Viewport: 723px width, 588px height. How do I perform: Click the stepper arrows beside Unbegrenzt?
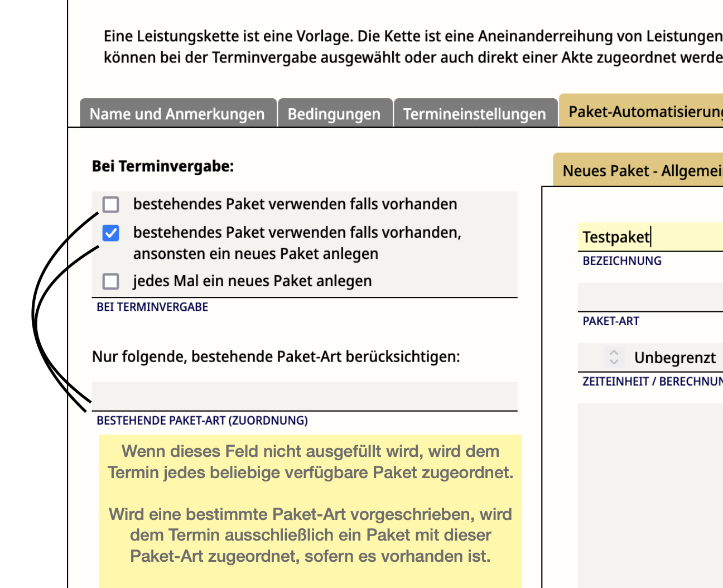tap(614, 357)
